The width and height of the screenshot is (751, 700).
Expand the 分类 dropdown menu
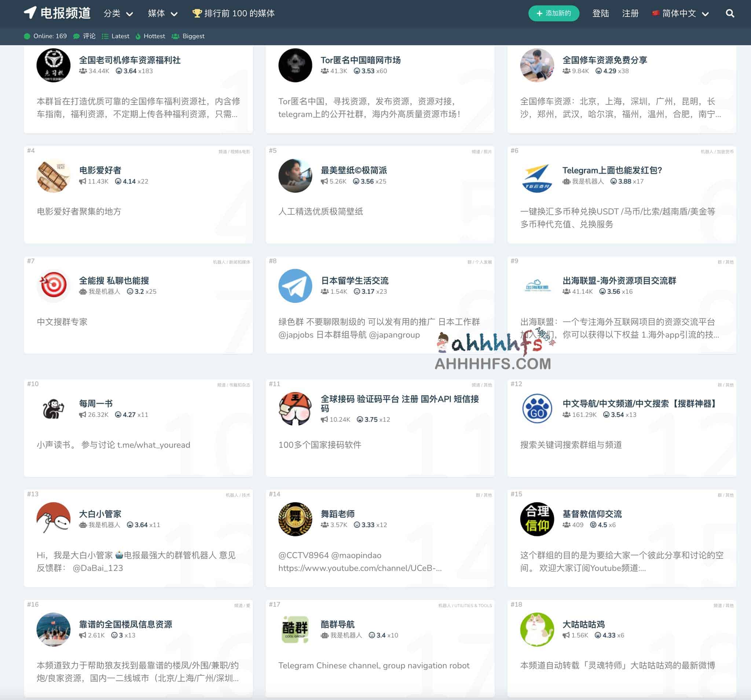click(x=118, y=13)
